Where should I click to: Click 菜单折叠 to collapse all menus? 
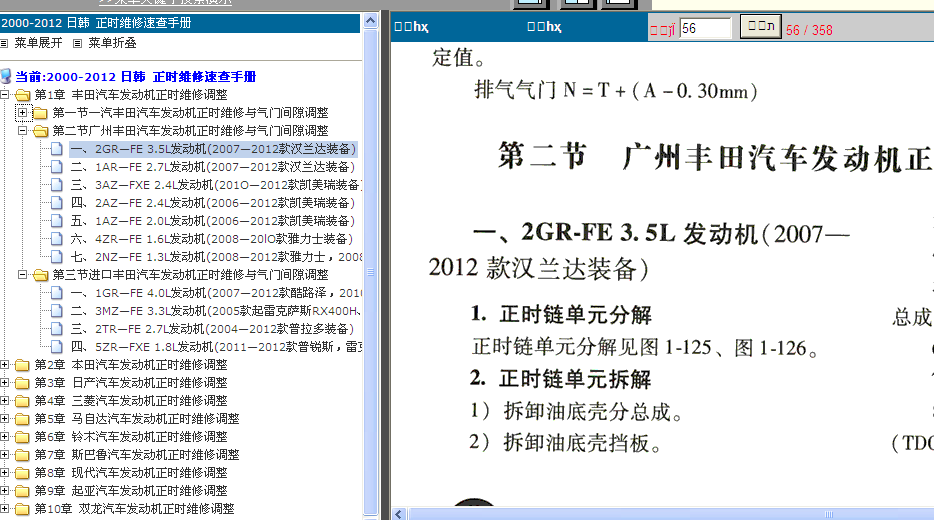pos(112,43)
